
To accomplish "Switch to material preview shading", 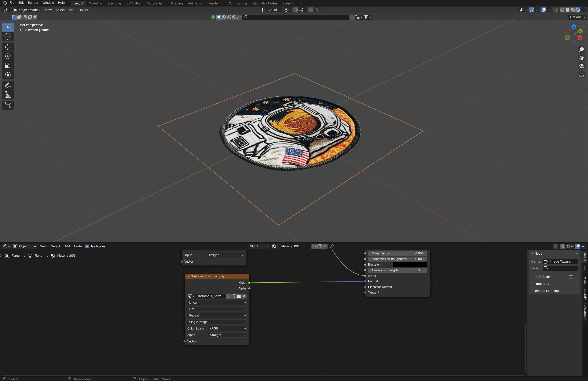I will 572,10.
